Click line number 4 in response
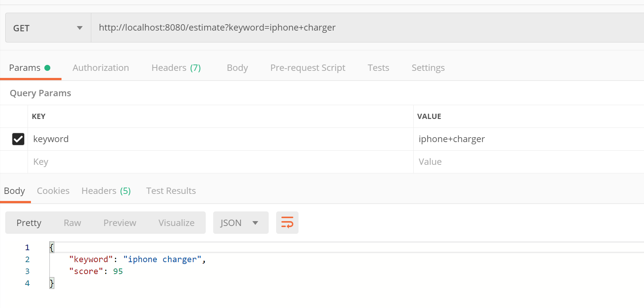 pos(27,283)
